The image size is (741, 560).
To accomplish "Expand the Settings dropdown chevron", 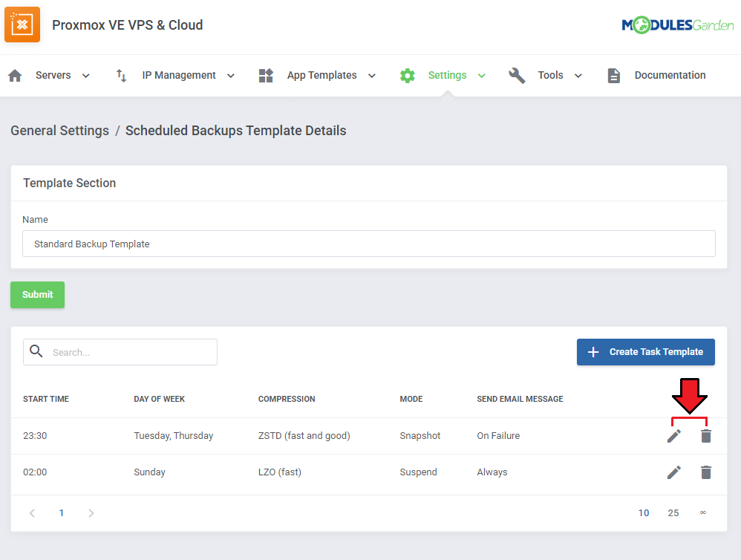I will tap(482, 76).
